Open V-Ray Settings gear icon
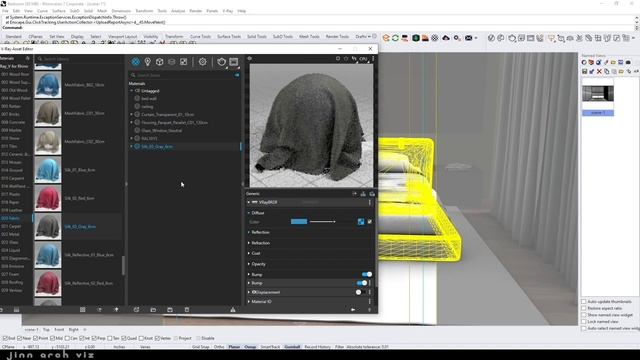The image size is (640, 360). tap(202, 62)
